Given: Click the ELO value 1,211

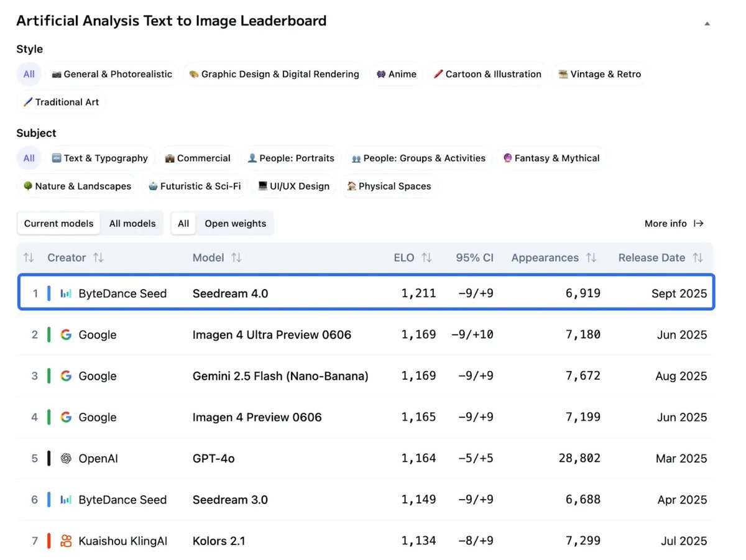Looking at the screenshot, I should [x=418, y=293].
